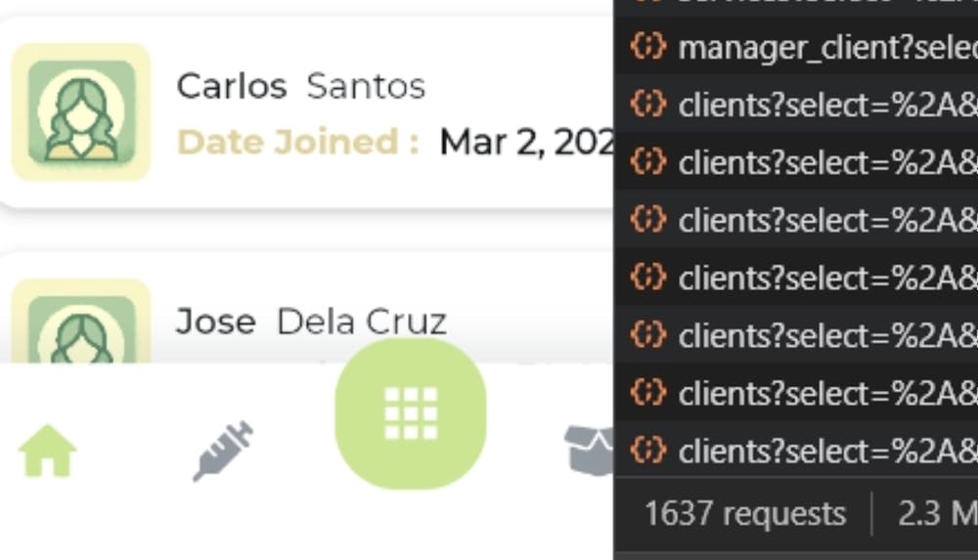Click the Mar 2 joined date
Screen dimensions: 978x560
point(527,142)
